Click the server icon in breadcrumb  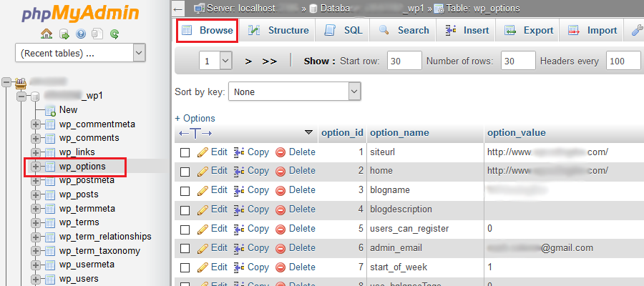point(199,8)
